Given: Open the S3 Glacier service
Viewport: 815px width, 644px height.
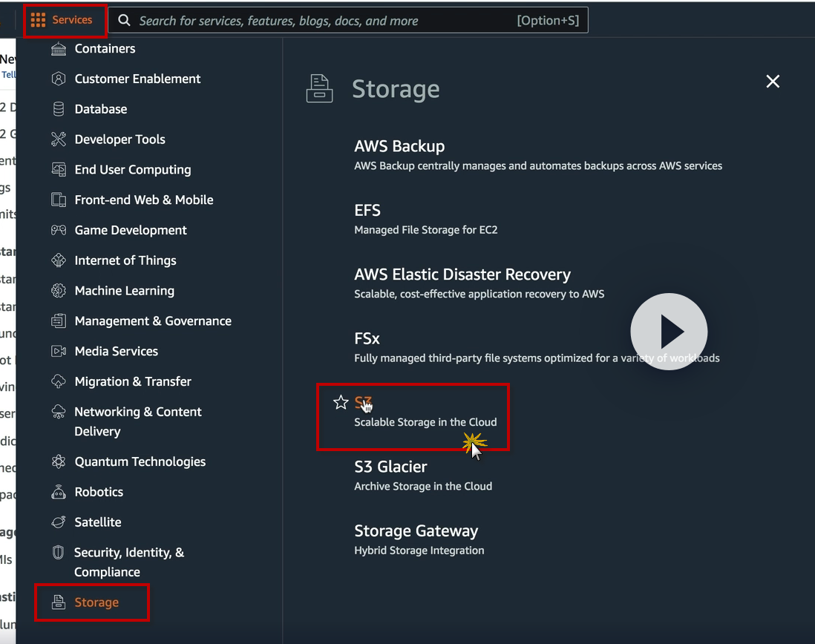Looking at the screenshot, I should coord(391,467).
